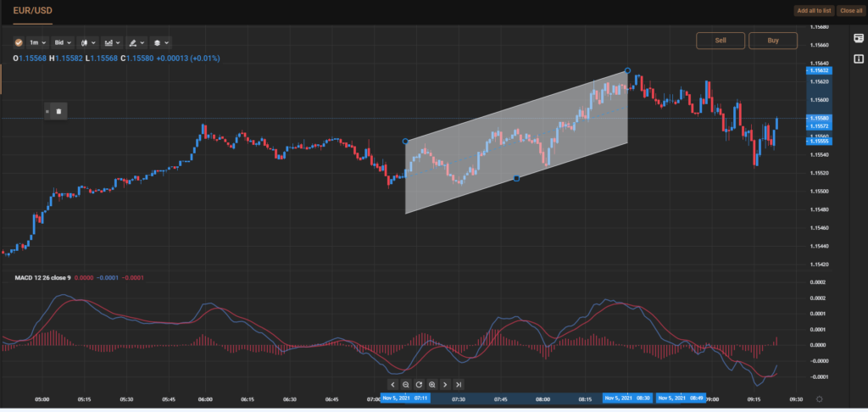This screenshot has height=412, width=868.
Task: Jump to latest candle with skip-to-end icon
Action: (459, 384)
